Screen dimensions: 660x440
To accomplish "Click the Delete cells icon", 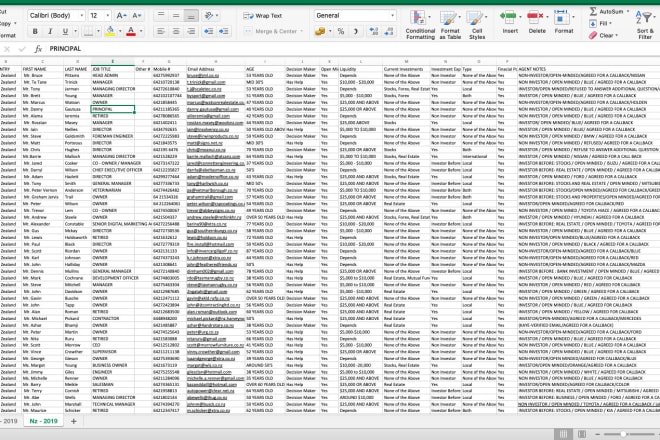I will (535, 17).
